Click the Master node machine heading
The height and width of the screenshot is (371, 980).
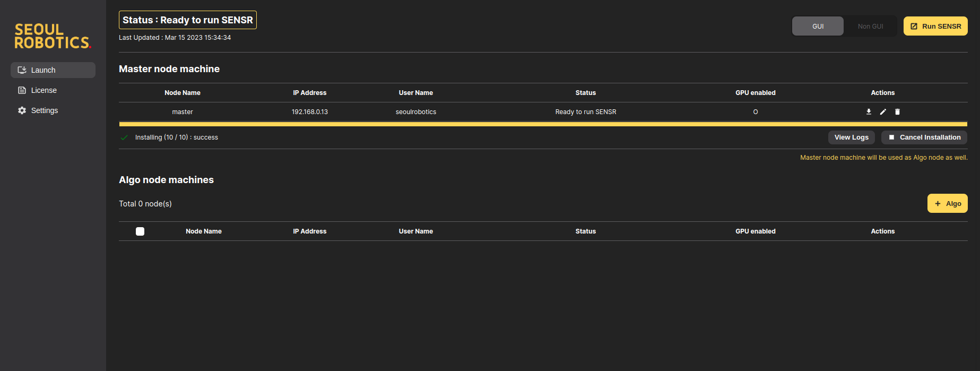click(x=169, y=69)
